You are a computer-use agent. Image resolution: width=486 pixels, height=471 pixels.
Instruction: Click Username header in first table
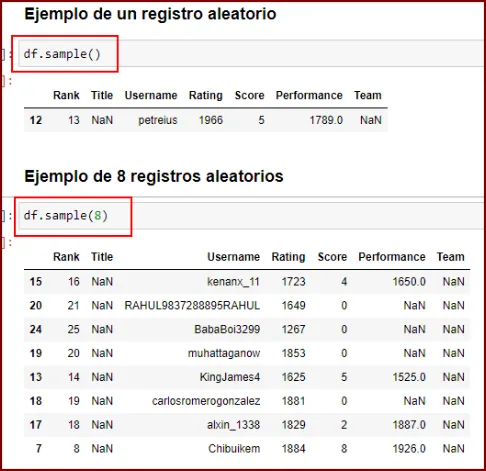click(x=151, y=95)
